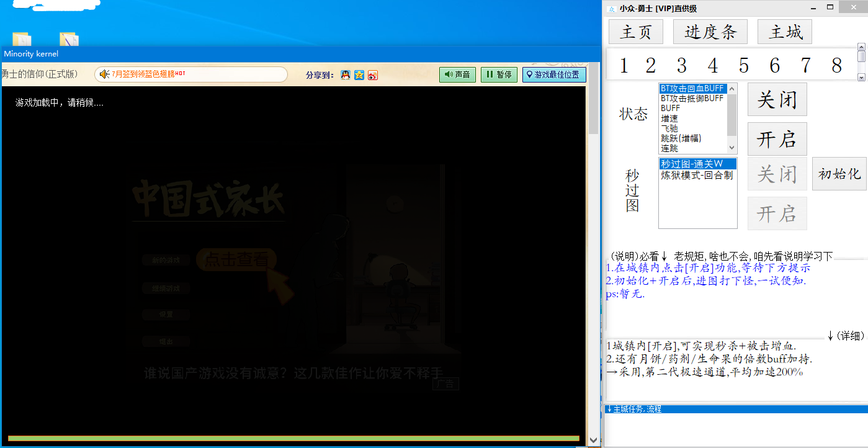Click the Minority kernel window title bar
Viewport: 868px width, 448px height.
pyautogui.click(x=301, y=54)
